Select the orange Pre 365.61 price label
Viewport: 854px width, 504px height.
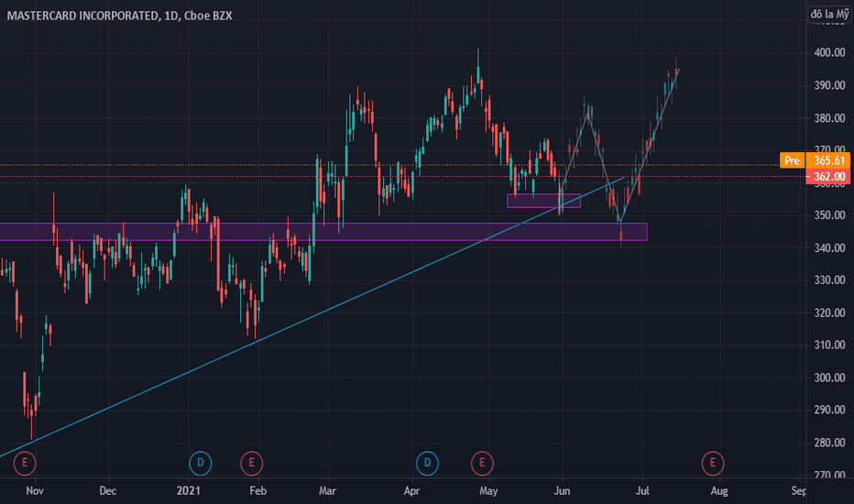click(815, 160)
